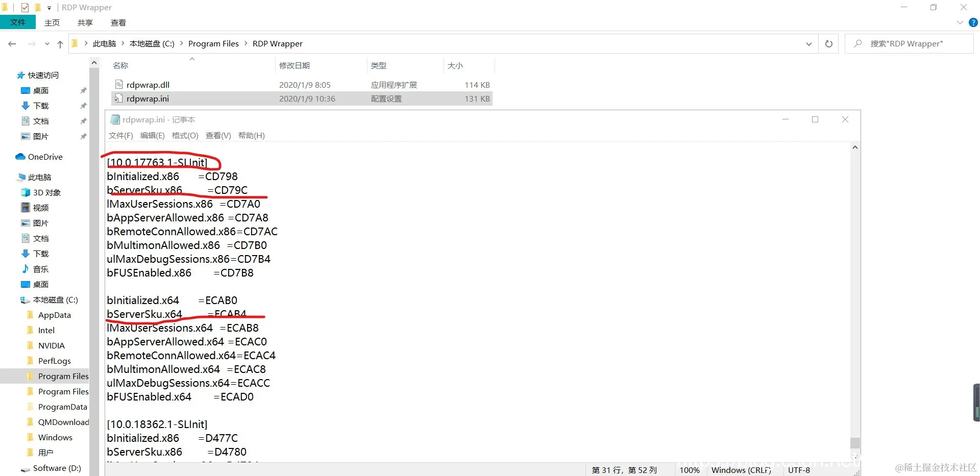Select Software (D:) drive in sidebar
Screen dimensions: 980x476
pos(57,468)
